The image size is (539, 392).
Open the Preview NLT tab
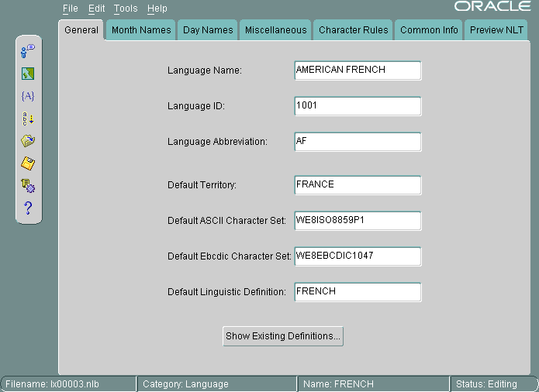(497, 30)
